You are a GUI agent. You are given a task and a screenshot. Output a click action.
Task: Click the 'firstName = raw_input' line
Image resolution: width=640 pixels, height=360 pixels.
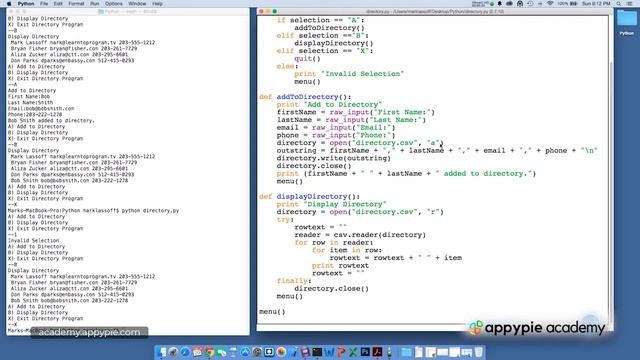356,112
